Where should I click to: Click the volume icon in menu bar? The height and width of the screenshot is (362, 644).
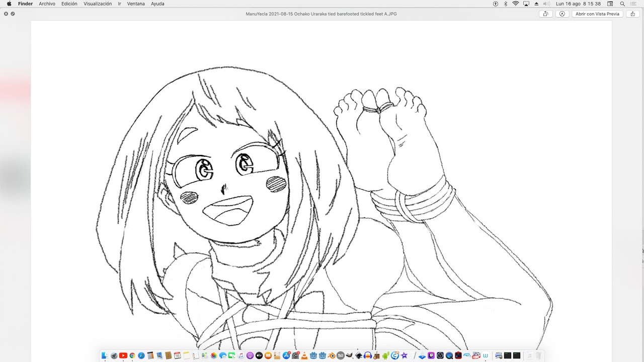546,4
